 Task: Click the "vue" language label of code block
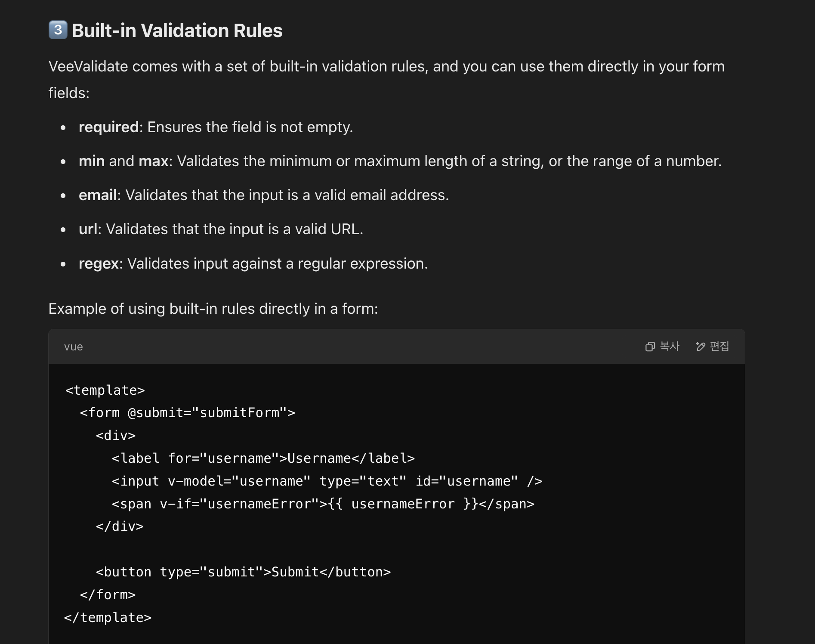(x=74, y=347)
